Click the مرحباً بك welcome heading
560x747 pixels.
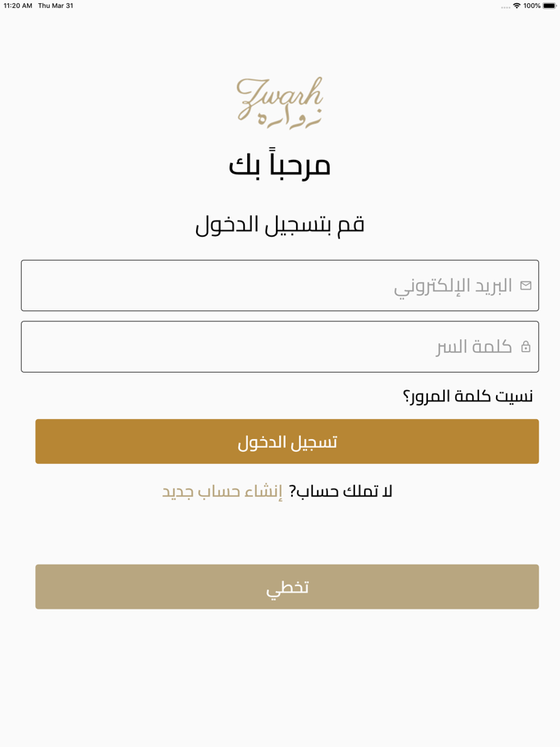click(x=280, y=164)
